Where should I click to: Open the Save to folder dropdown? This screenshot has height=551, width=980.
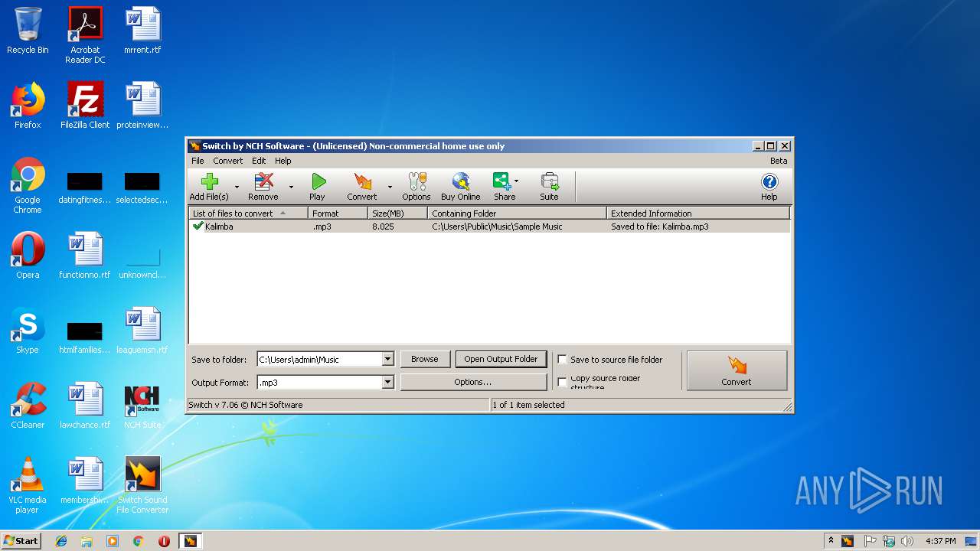(387, 359)
